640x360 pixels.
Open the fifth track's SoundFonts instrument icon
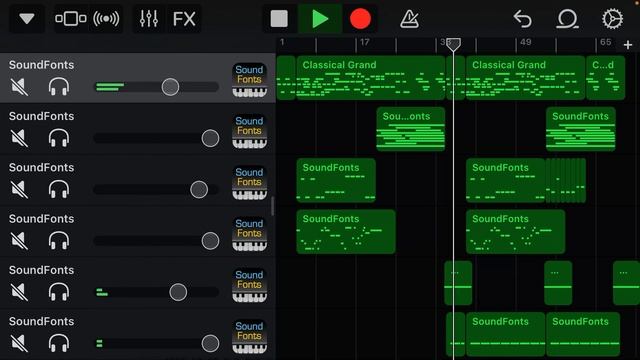click(249, 286)
